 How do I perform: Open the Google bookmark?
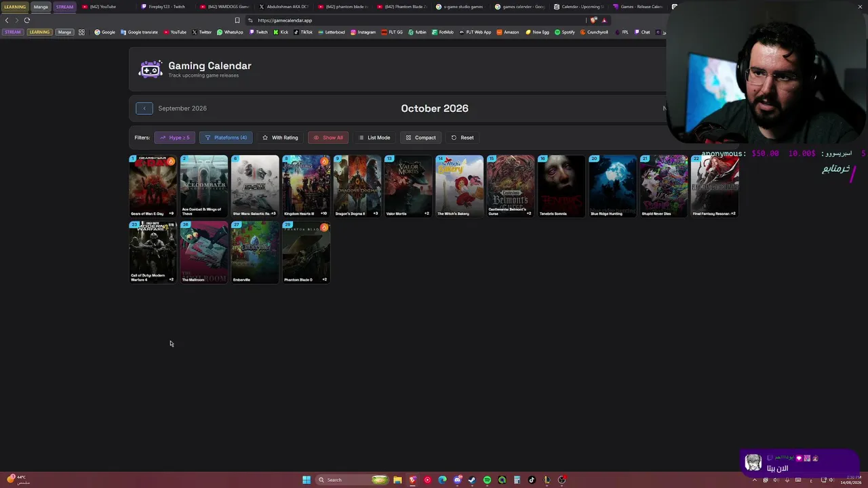(x=105, y=32)
